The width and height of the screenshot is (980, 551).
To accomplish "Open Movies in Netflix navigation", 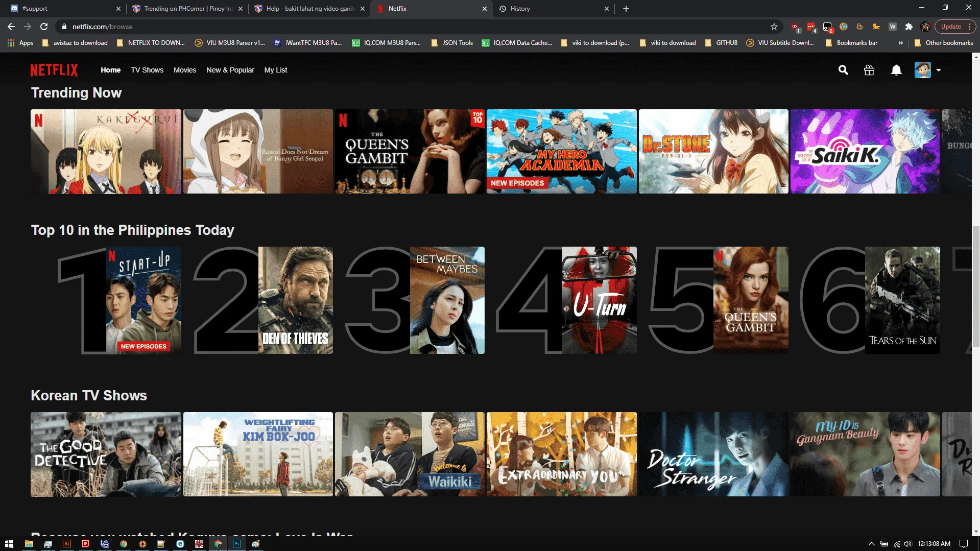I will pos(185,70).
